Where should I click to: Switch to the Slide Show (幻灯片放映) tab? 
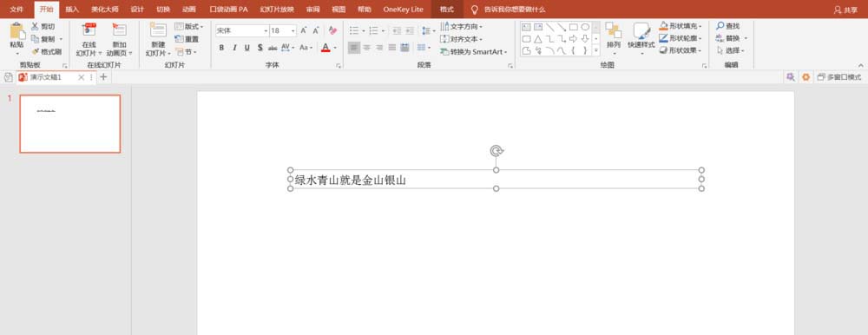point(277,10)
